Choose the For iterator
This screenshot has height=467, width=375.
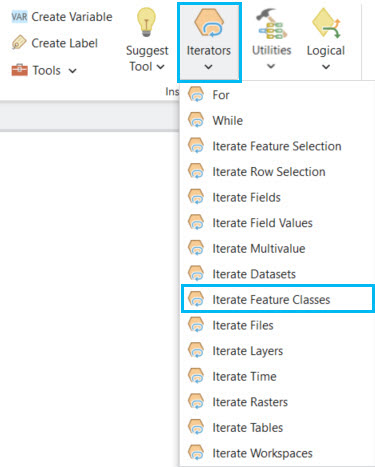pos(277,95)
